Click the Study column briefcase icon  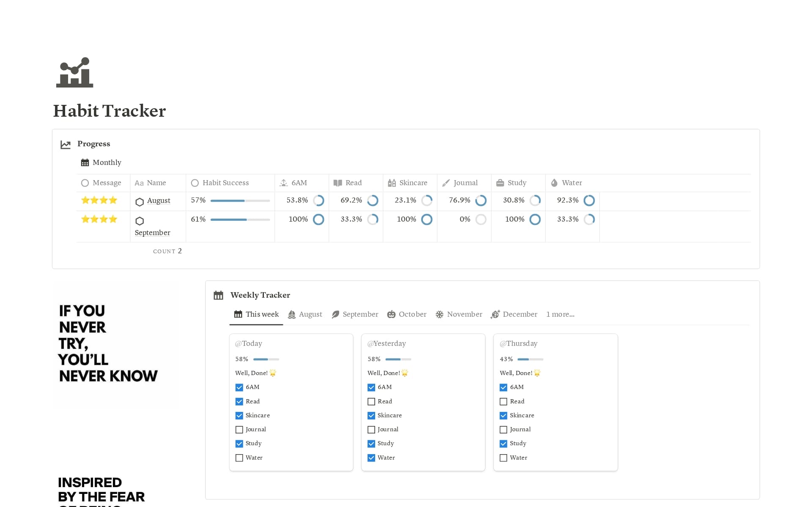tap(500, 183)
